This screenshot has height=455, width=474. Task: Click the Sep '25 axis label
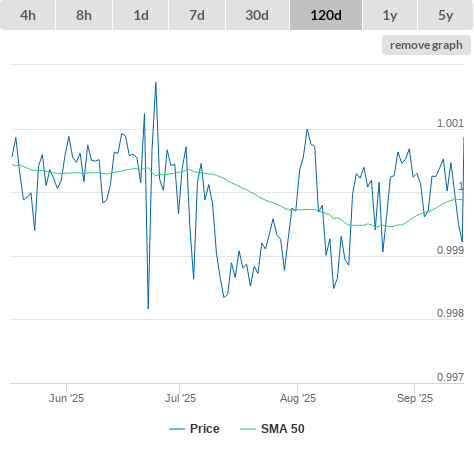(415, 398)
